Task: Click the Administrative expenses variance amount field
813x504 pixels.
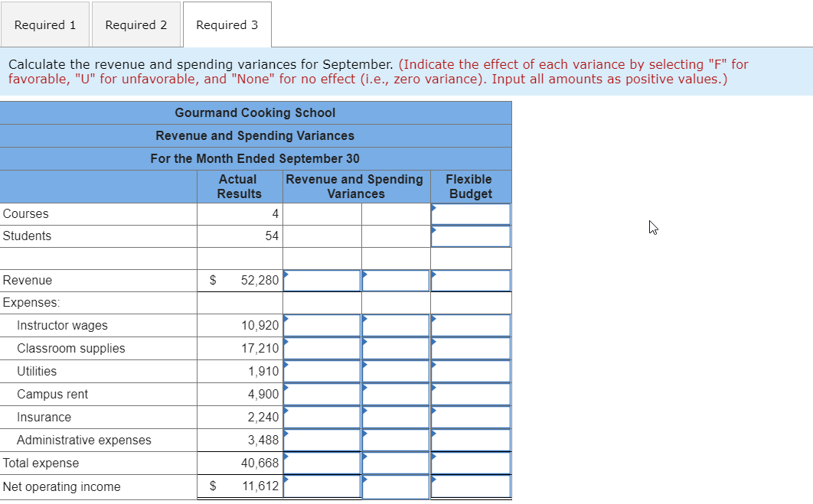Action: tap(322, 440)
